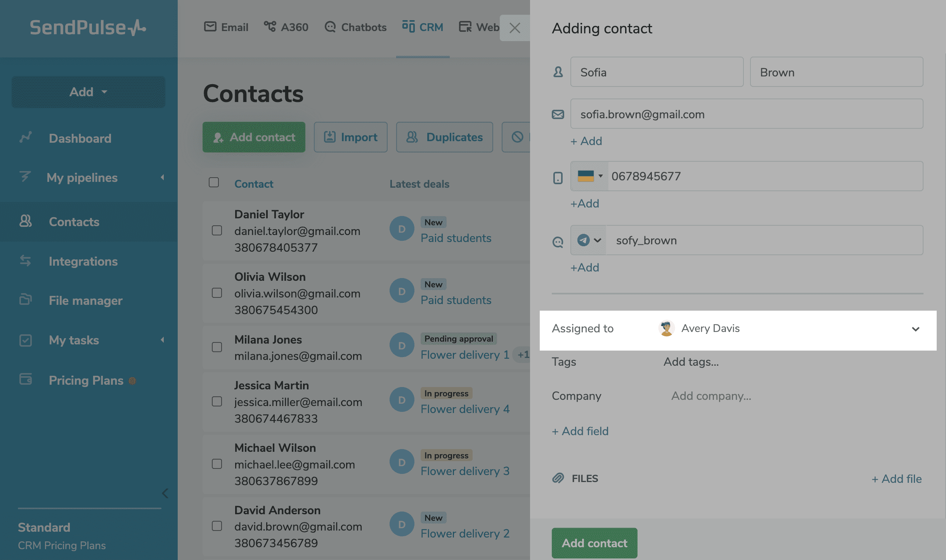Click the paperclip Files icon

(558, 478)
